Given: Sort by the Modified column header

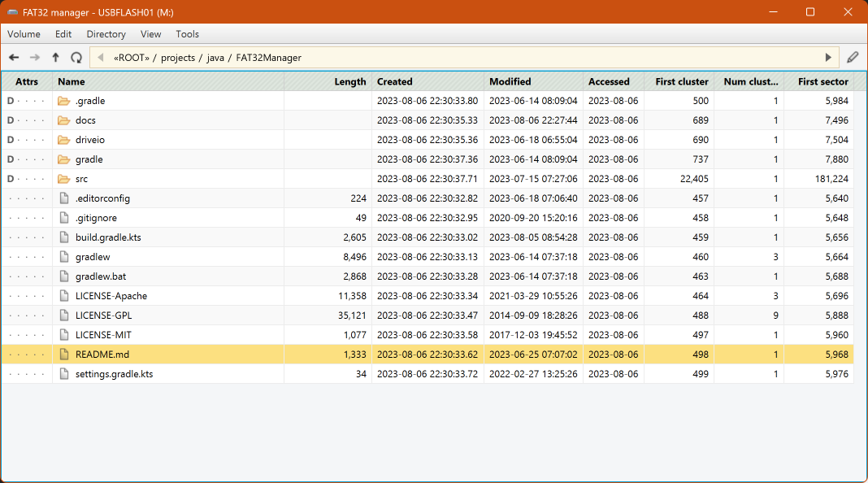Looking at the screenshot, I should click(x=533, y=81).
